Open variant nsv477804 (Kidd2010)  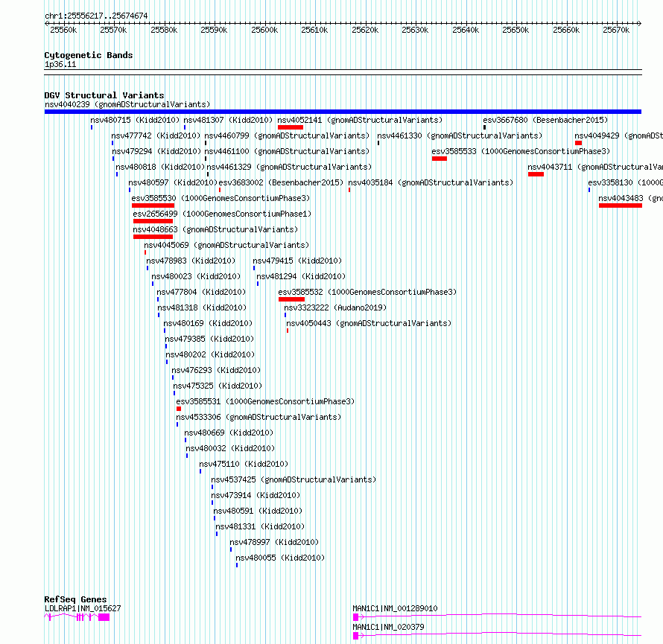click(x=201, y=292)
